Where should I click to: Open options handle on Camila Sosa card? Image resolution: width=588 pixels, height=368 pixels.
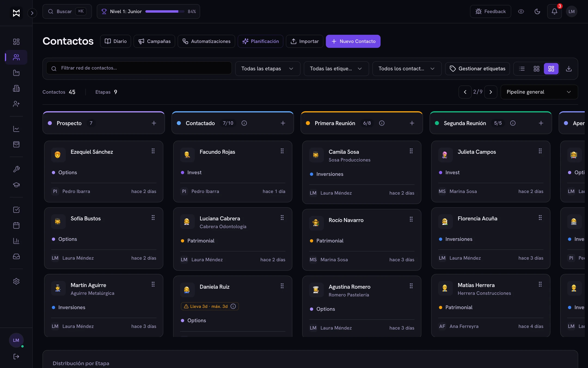pyautogui.click(x=411, y=151)
